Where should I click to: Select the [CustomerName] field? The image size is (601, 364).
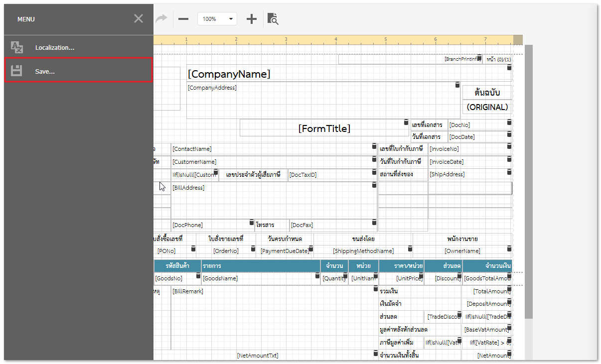tap(269, 162)
